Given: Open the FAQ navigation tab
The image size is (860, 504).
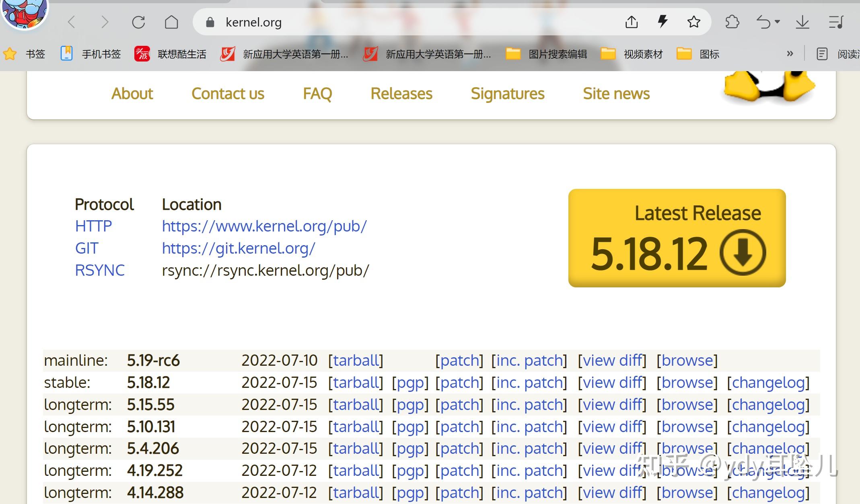Looking at the screenshot, I should 317,94.
